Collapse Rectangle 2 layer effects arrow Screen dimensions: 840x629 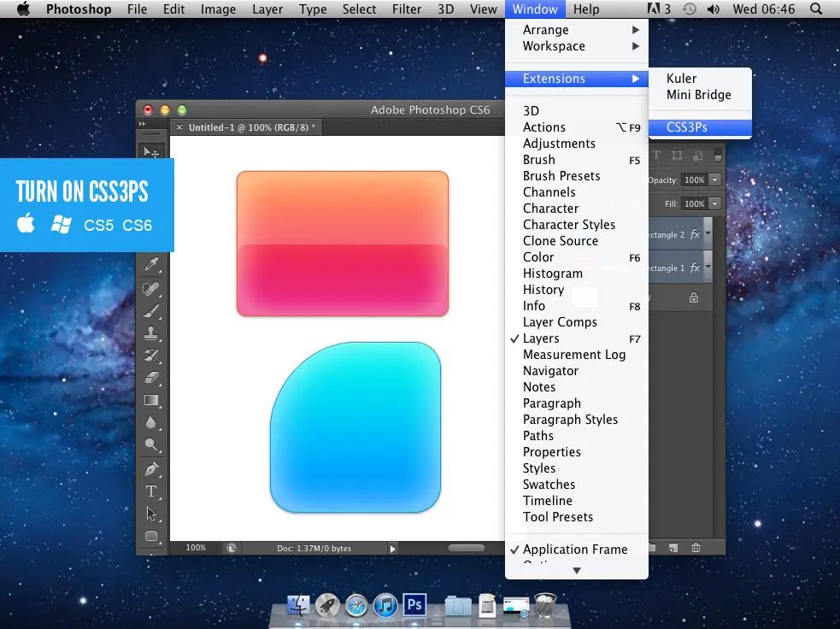click(x=708, y=233)
